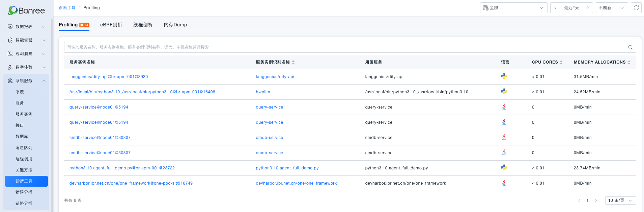This screenshot has height=212, width=644.
Task: Select 最近2天 time range picker
Action: tap(571, 8)
